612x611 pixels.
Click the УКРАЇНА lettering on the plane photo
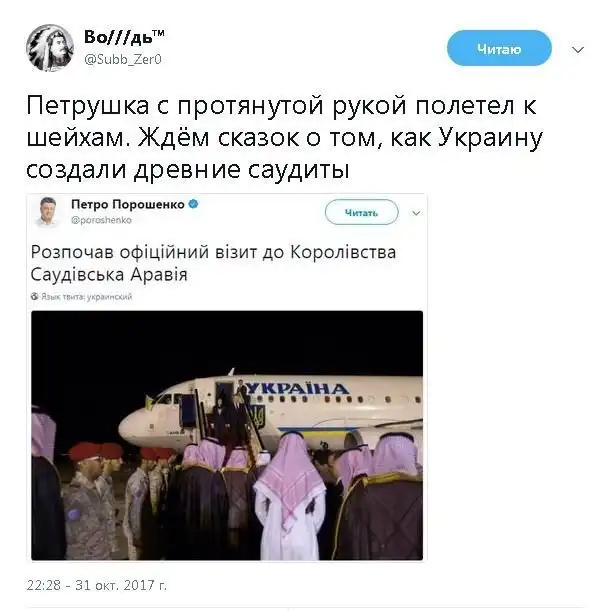pos(297,388)
